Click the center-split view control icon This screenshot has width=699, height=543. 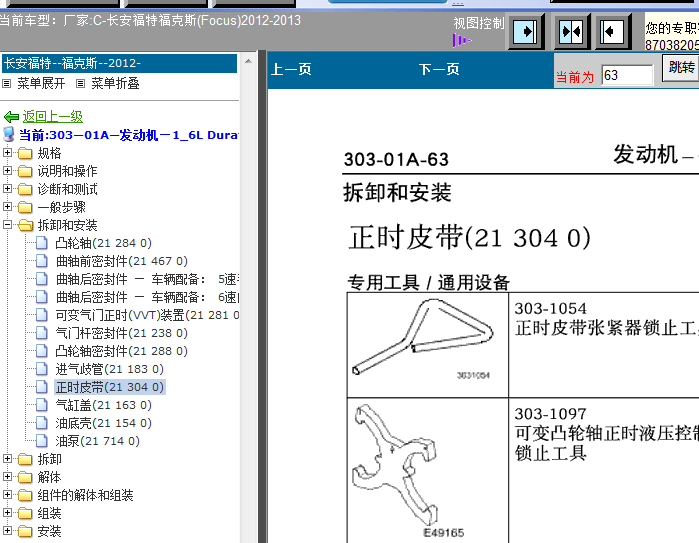pyautogui.click(x=570, y=31)
